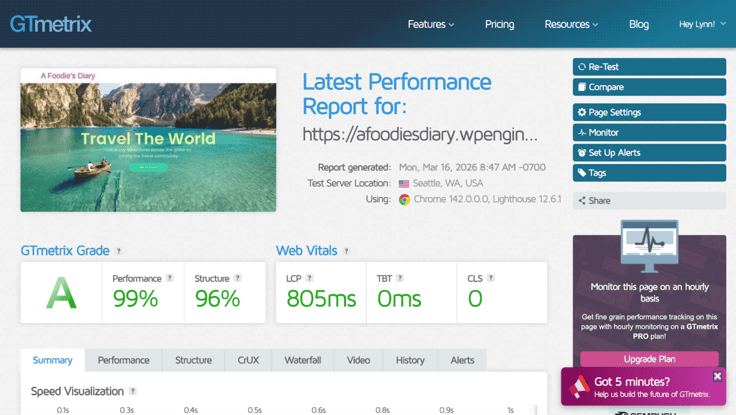Open the History tab

click(410, 360)
